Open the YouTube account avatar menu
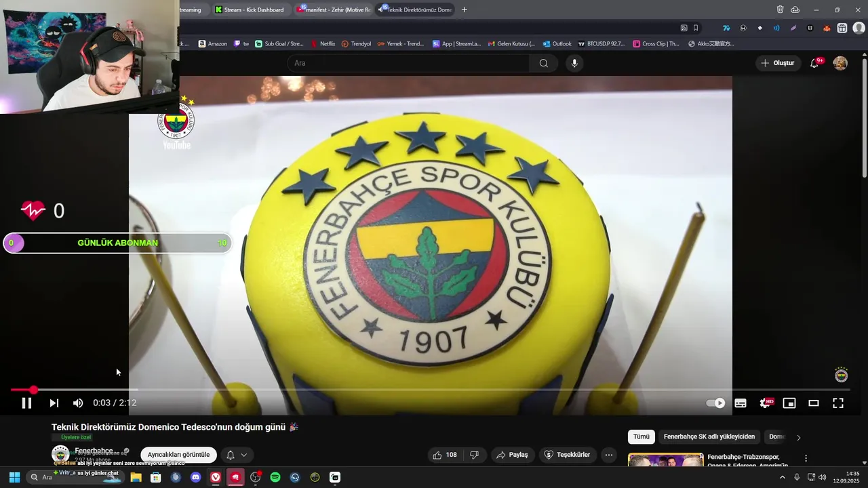868x488 pixels. tap(840, 63)
